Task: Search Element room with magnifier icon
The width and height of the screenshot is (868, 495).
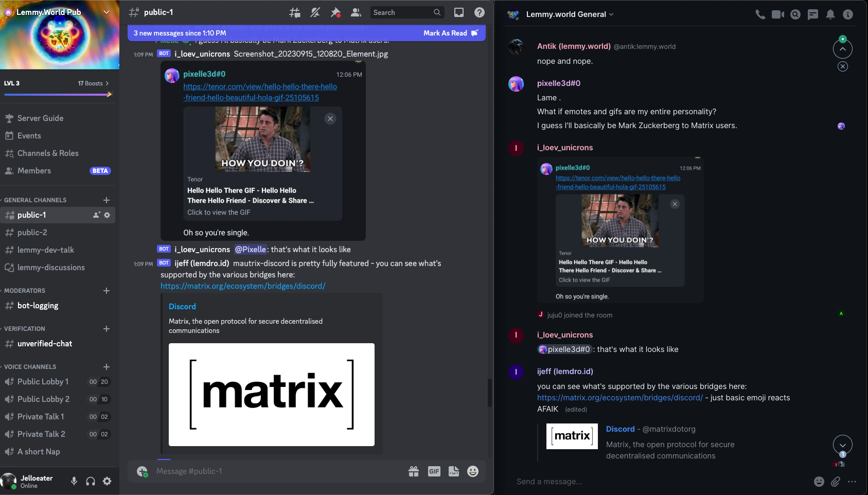Action: pos(795,14)
